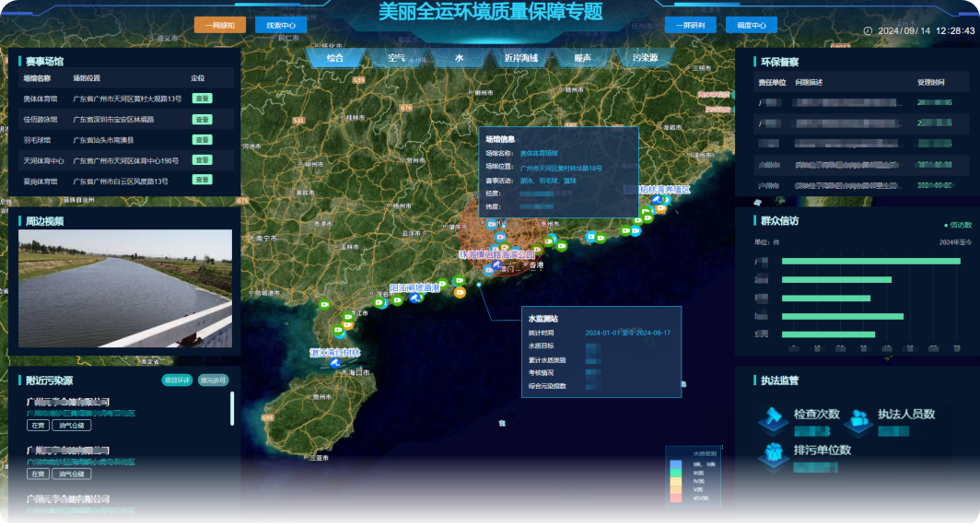Click the red 劣V类 legend swatch
Image resolution: width=980 pixels, height=527 pixels.
coord(675,498)
